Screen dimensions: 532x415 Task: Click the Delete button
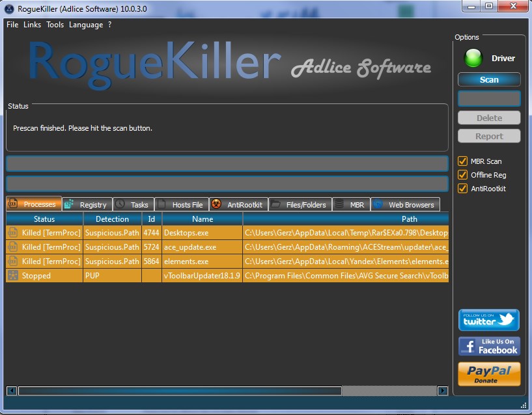(x=489, y=118)
